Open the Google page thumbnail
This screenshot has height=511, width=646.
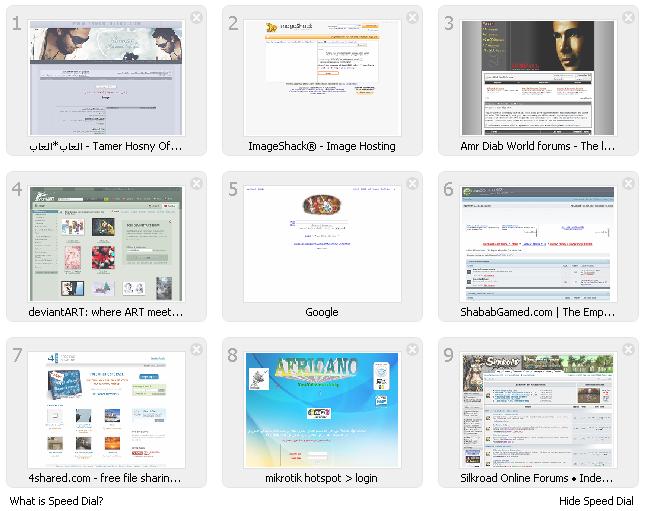pyautogui.click(x=322, y=244)
